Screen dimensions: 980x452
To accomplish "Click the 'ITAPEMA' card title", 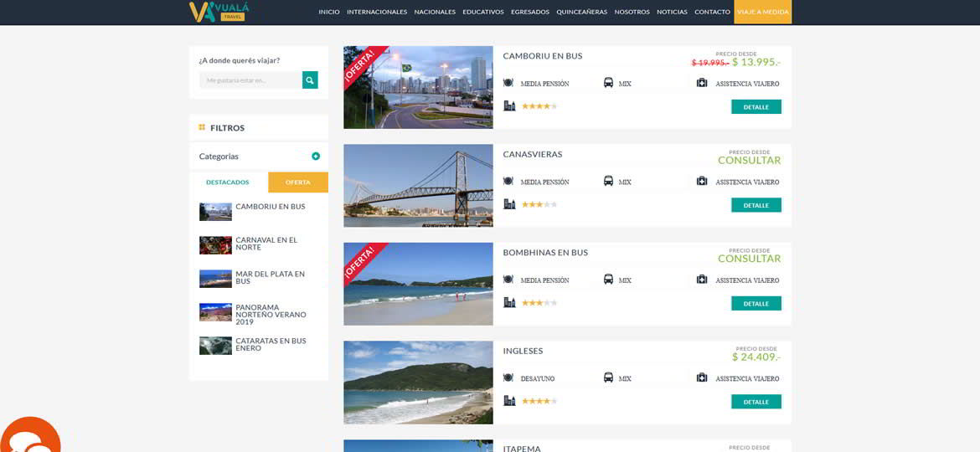I will pos(522,449).
